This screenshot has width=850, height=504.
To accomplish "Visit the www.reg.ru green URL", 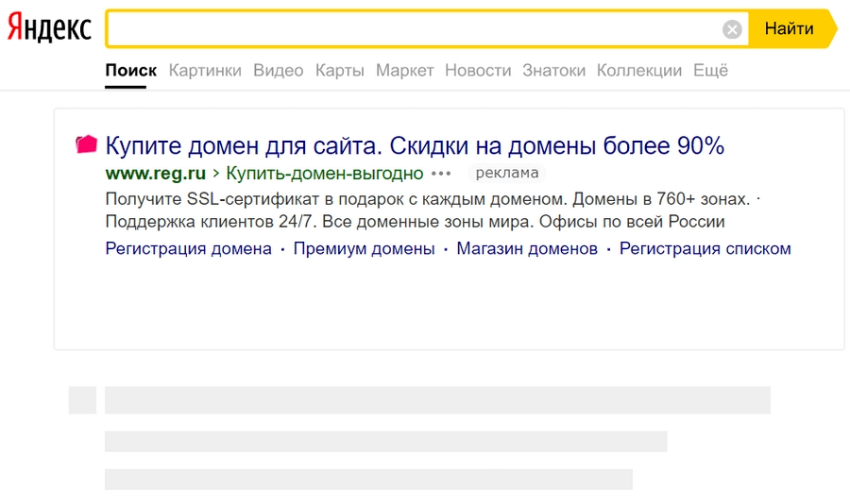I will pos(156,174).
